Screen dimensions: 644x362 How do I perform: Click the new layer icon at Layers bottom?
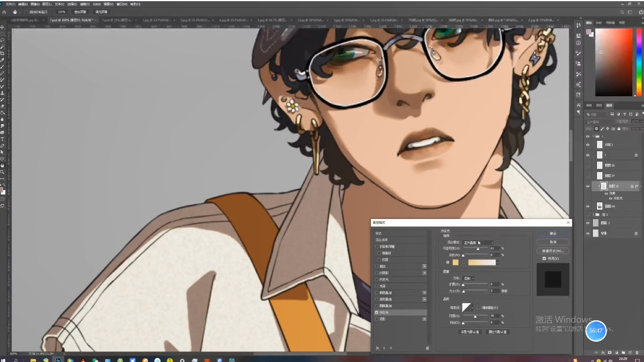click(630, 353)
